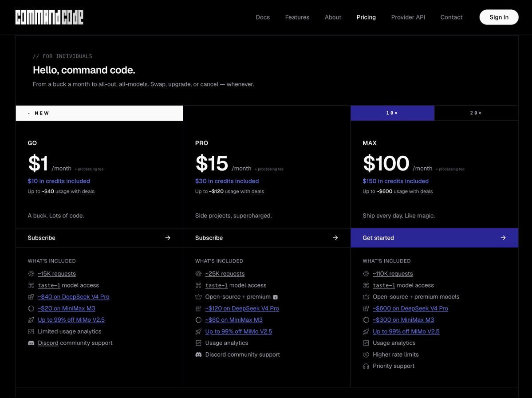Click the crown icon in MAX plan
This screenshot has height=398, width=532.
[366, 297]
